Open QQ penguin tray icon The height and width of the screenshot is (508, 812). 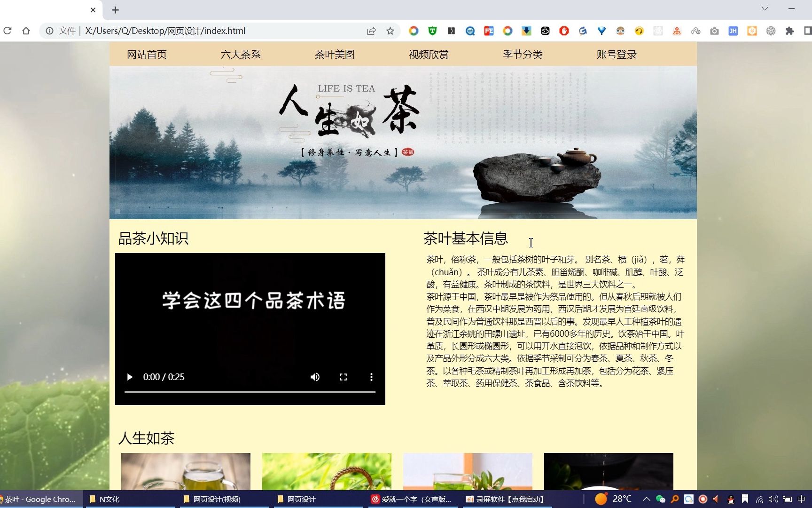(x=731, y=499)
